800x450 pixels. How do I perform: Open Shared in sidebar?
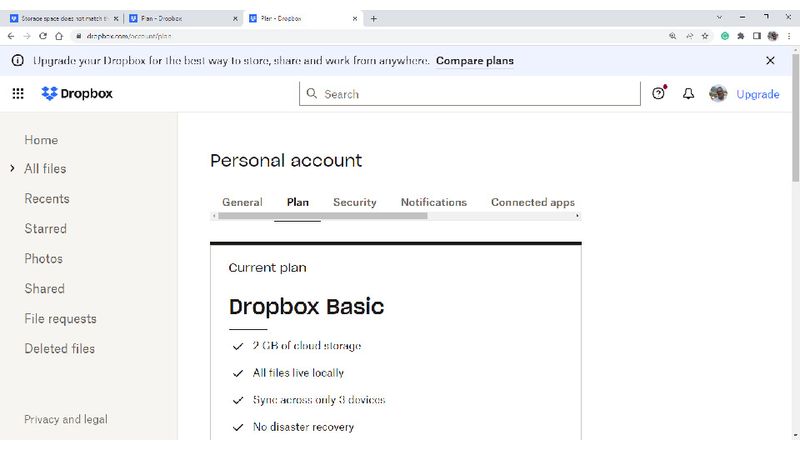tap(44, 289)
